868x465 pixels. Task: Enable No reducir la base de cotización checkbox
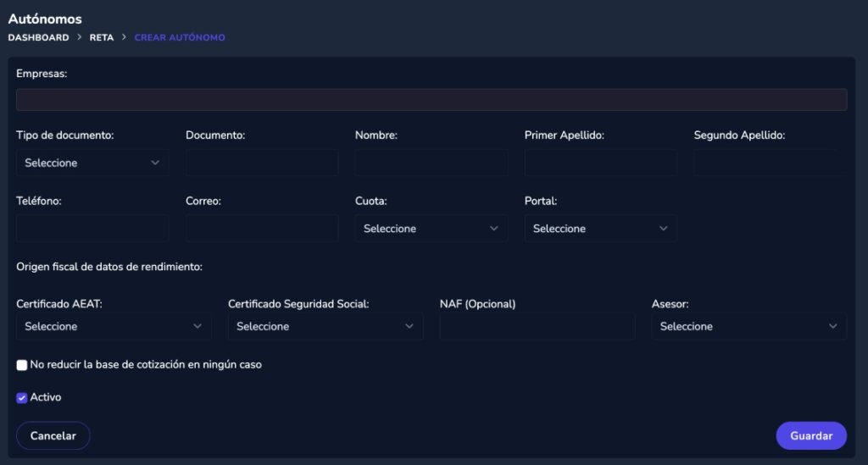point(21,365)
